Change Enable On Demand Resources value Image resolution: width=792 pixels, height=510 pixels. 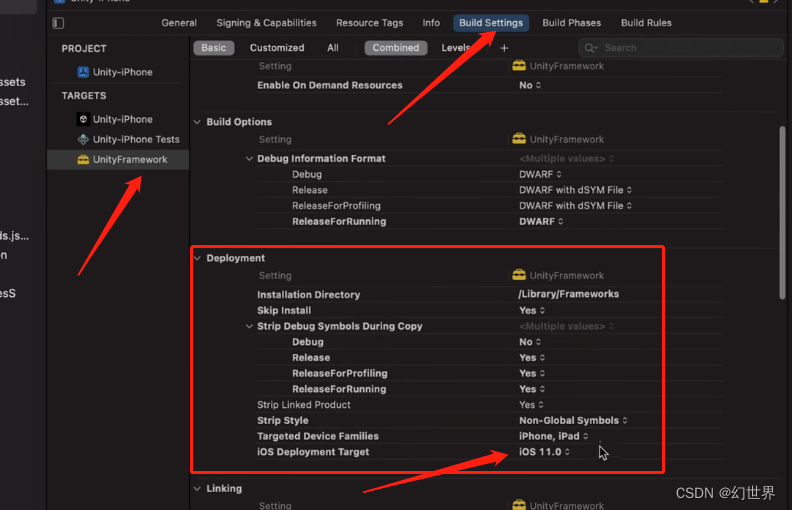pos(530,85)
